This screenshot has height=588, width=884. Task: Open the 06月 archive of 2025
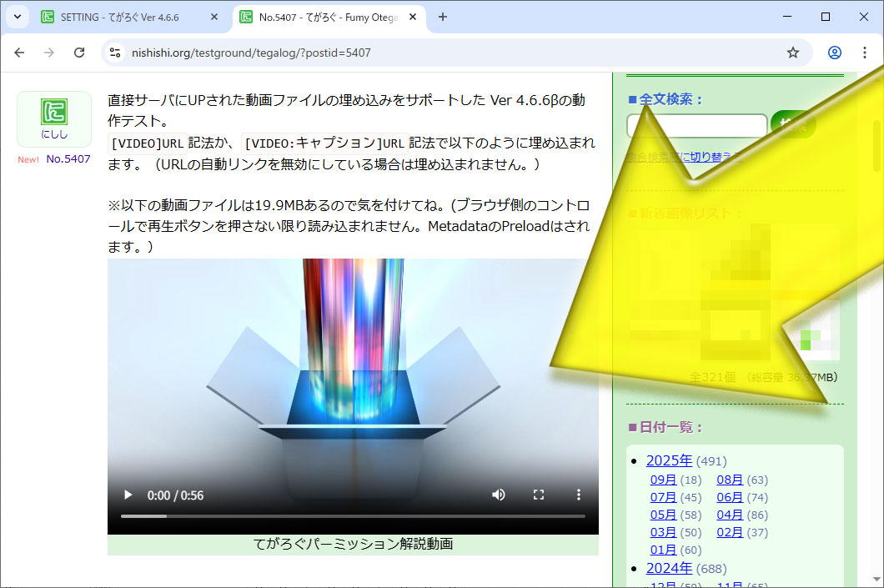point(730,497)
